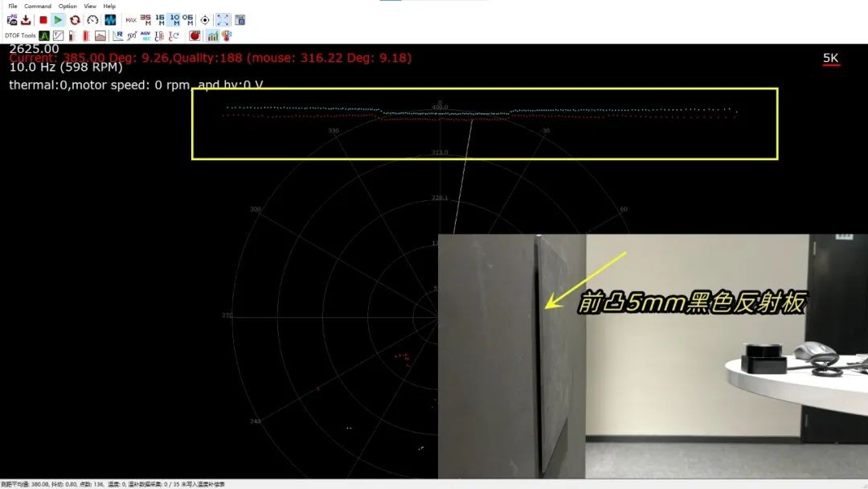868x489 pixels.
Task: Click the 5K label in scan view
Action: click(x=830, y=59)
